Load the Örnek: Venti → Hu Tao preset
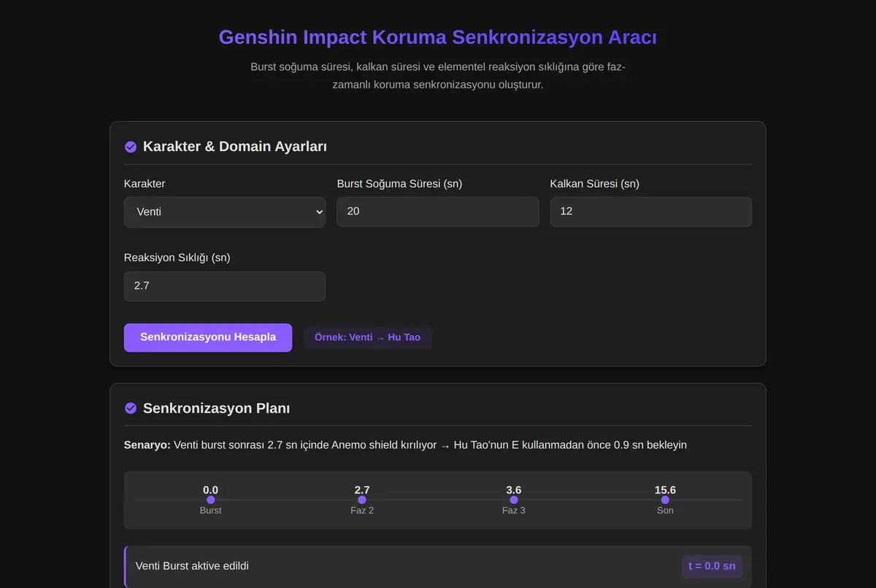Viewport: 876px width, 588px height. click(368, 338)
